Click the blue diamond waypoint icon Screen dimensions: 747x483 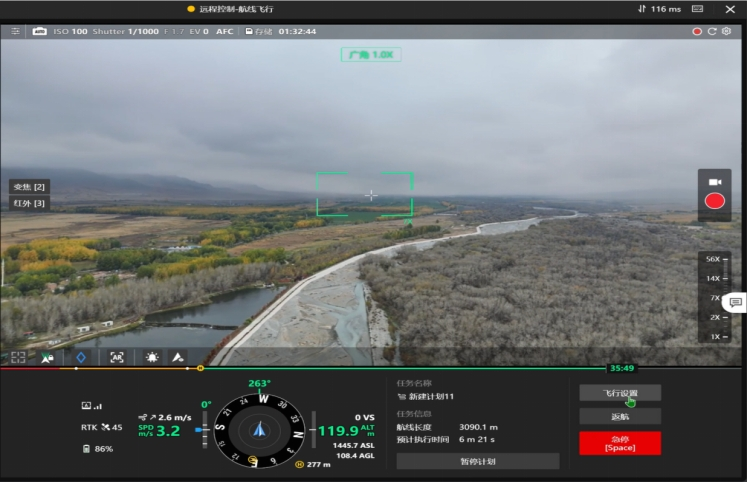tap(81, 357)
